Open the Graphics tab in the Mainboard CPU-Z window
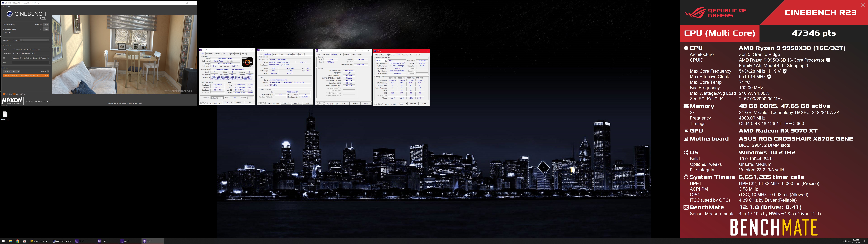868x244 pixels. click(289, 54)
